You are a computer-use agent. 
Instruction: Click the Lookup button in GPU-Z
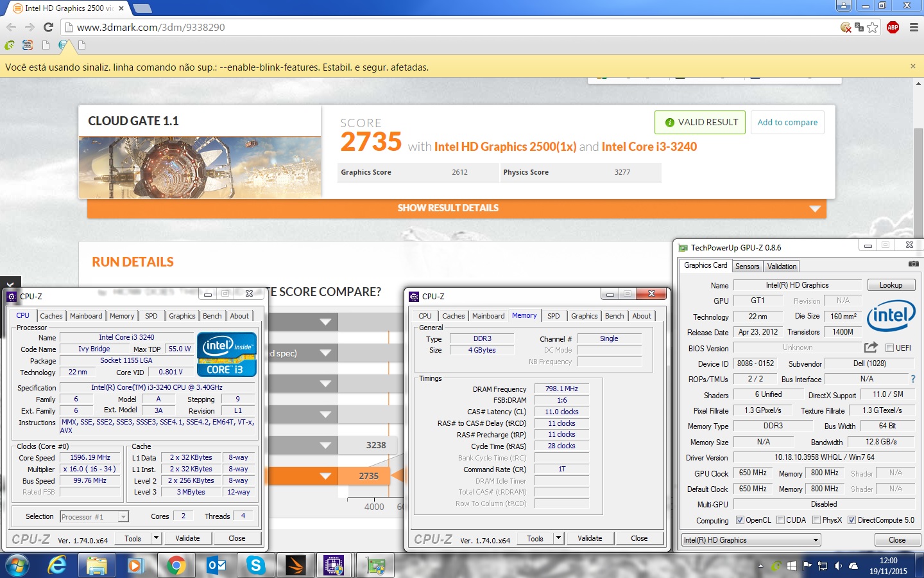coord(891,285)
